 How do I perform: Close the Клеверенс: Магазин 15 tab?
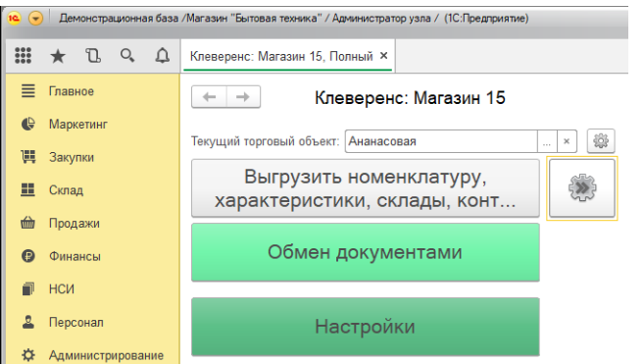point(383,56)
